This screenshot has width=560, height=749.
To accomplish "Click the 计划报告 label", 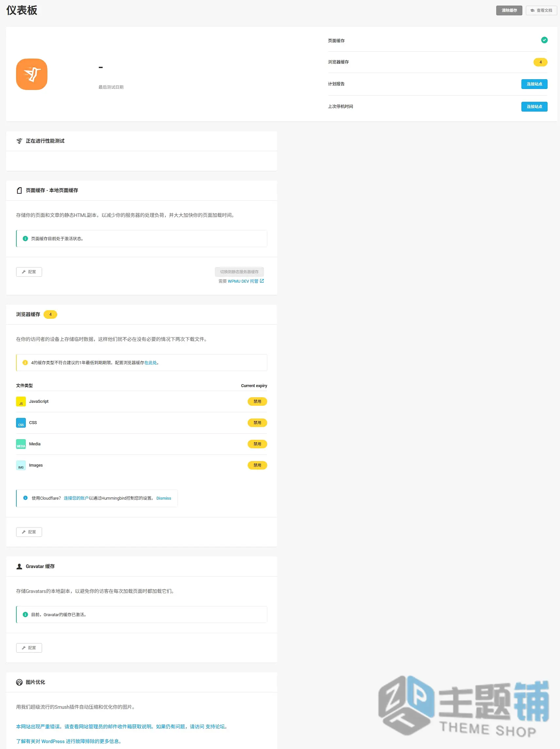I will (x=336, y=84).
